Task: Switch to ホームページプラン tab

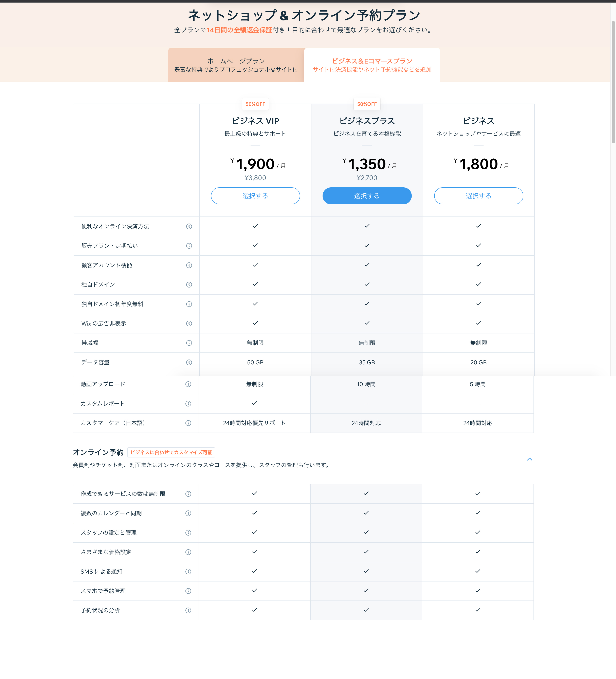Action: pyautogui.click(x=236, y=65)
